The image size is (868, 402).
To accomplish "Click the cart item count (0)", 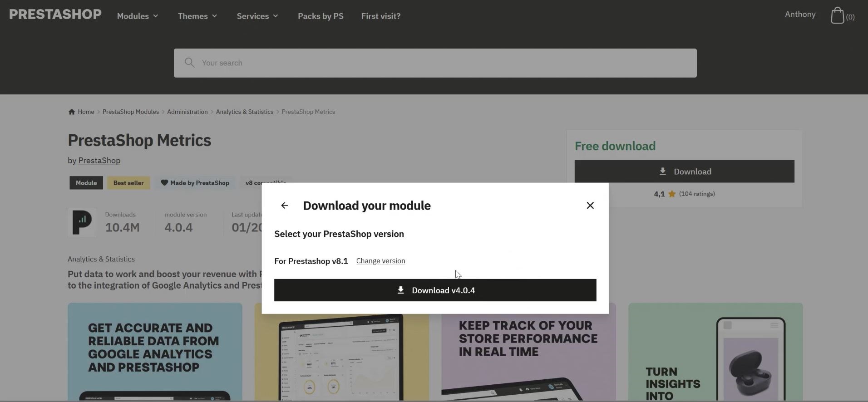I will pos(850,17).
